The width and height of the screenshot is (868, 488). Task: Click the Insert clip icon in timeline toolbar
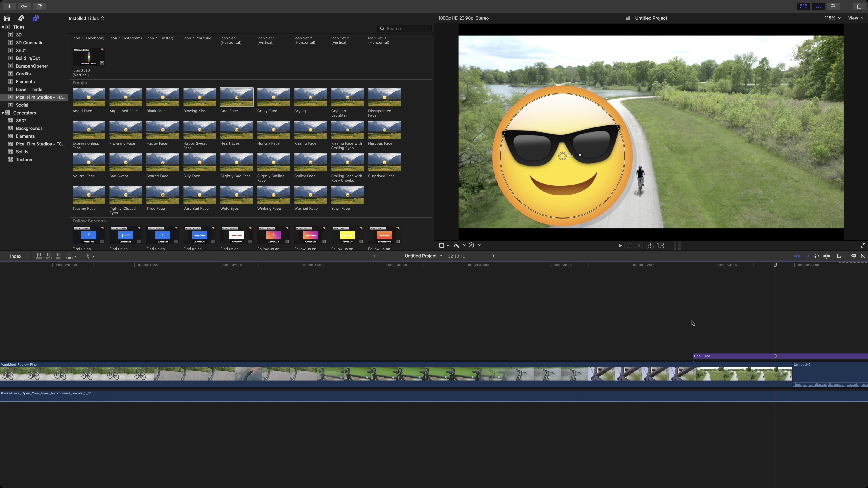(x=49, y=256)
